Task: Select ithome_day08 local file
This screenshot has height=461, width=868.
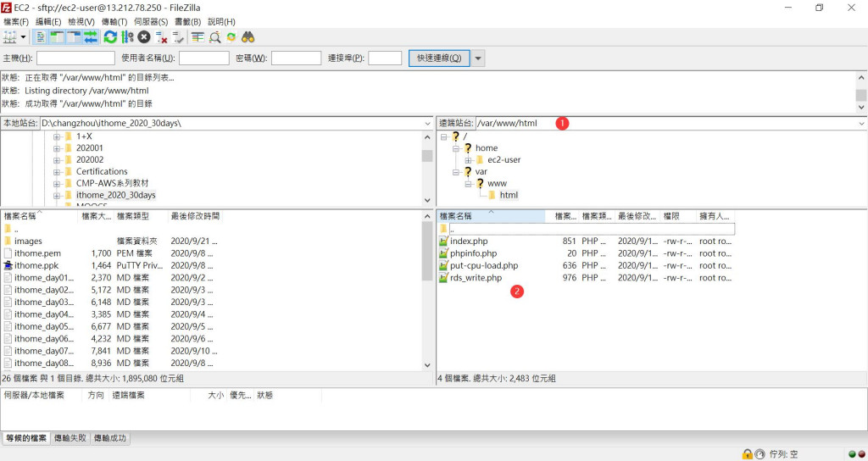Action: [x=44, y=363]
